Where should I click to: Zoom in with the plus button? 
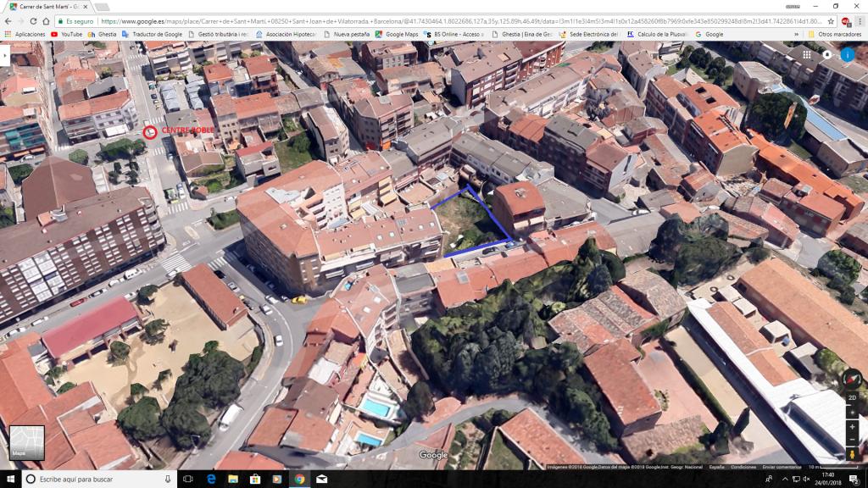852,425
